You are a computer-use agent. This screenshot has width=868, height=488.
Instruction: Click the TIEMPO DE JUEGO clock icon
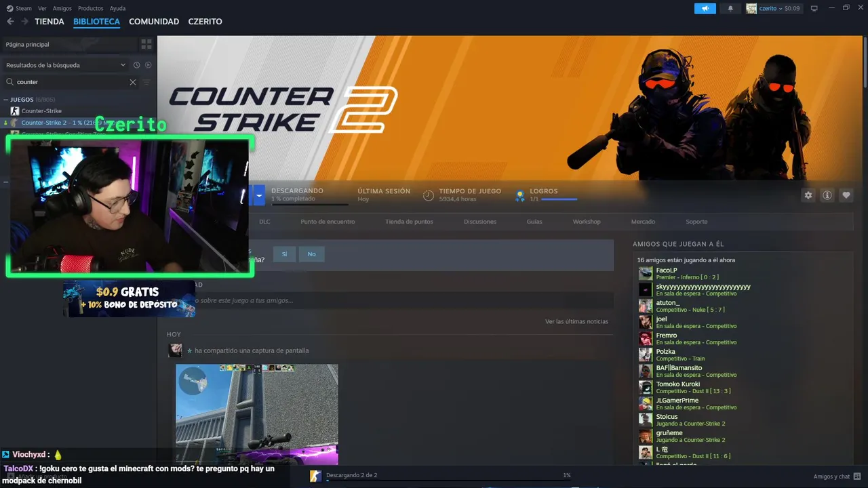point(429,195)
